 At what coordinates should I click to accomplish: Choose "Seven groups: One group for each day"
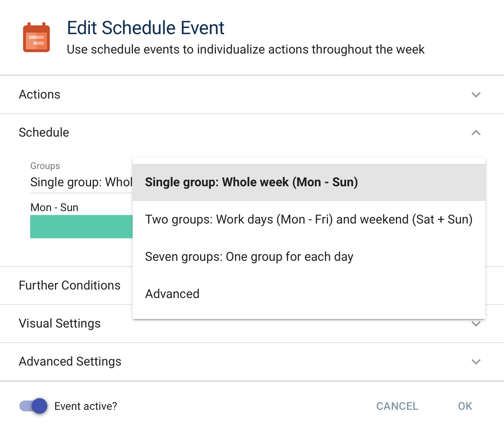(x=249, y=257)
